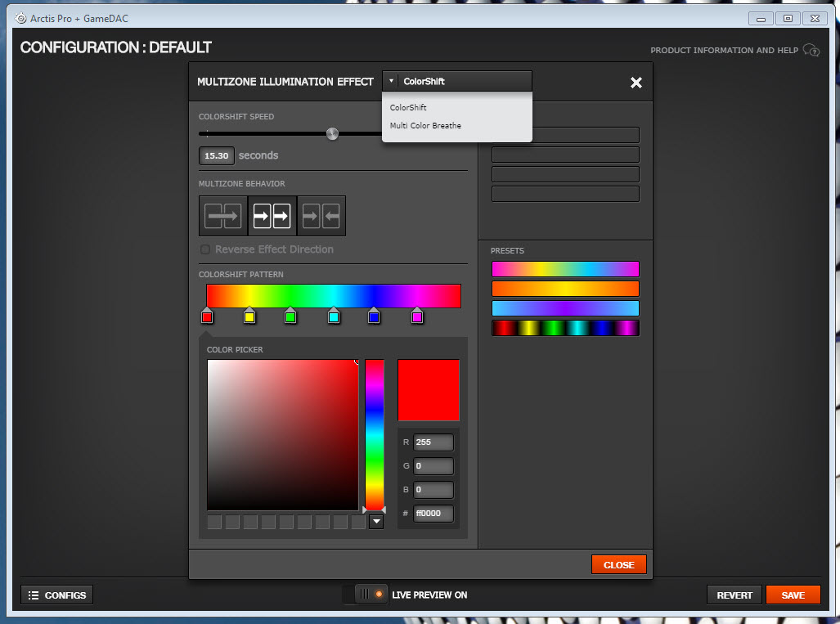This screenshot has height=624, width=840.
Task: Apply the orange-yellow preset gradient
Action: point(565,289)
